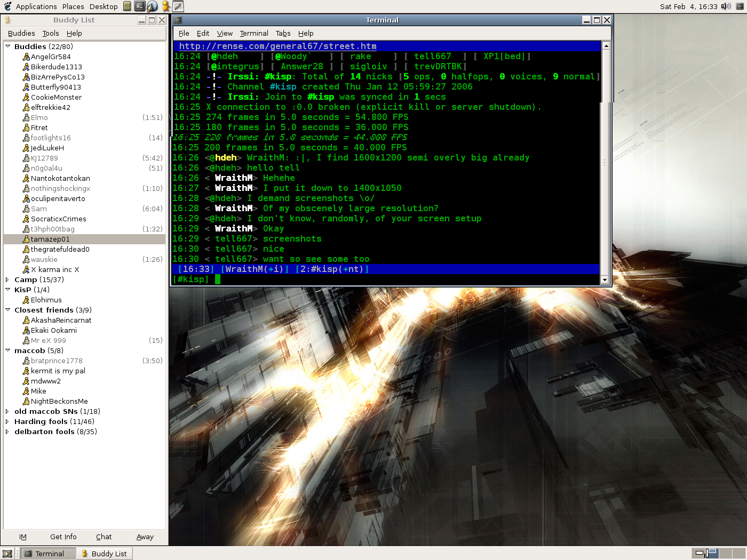Collapse the Buddies group
This screenshot has width=747, height=560.
[8, 46]
